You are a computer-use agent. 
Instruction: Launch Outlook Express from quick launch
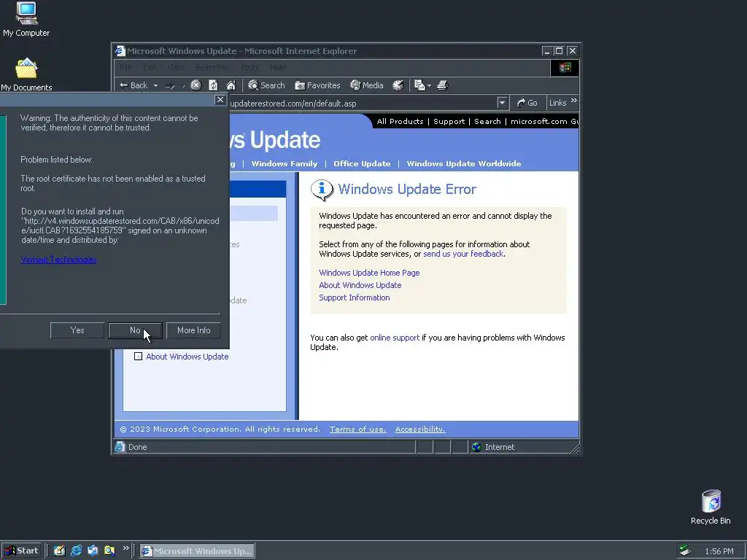[x=93, y=551]
